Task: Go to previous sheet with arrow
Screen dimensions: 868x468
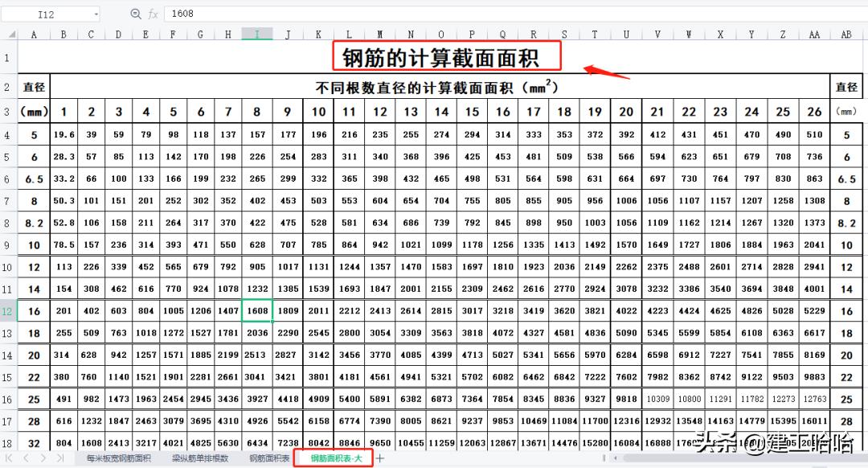Action: pyautogui.click(x=27, y=458)
